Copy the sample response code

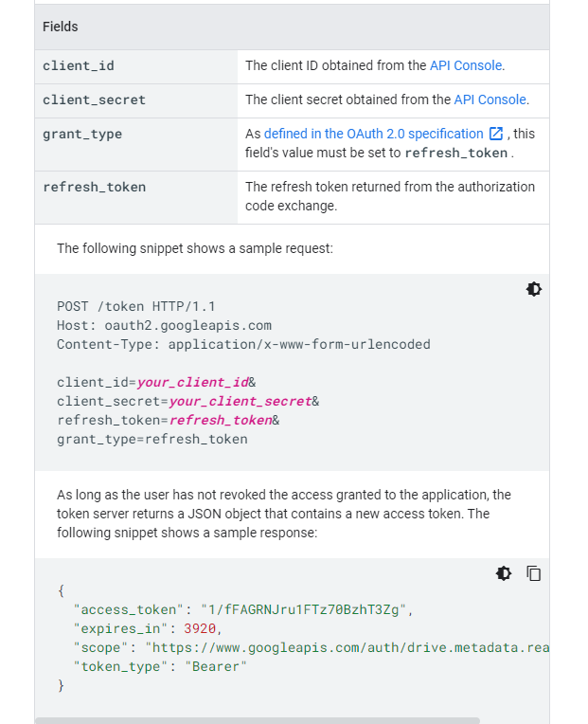[534, 573]
